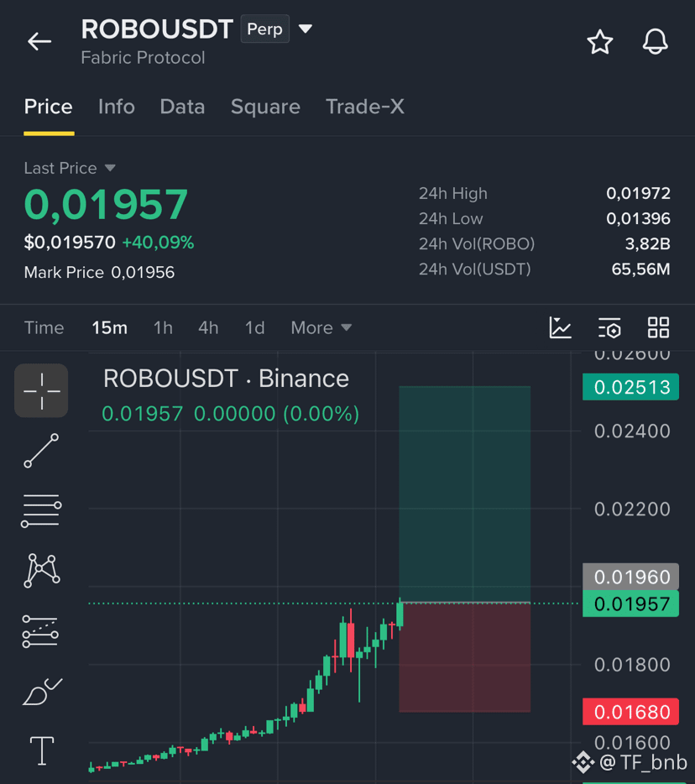695x784 pixels.
Task: Click the 0.01680 stop-loss price label
Action: 631,712
